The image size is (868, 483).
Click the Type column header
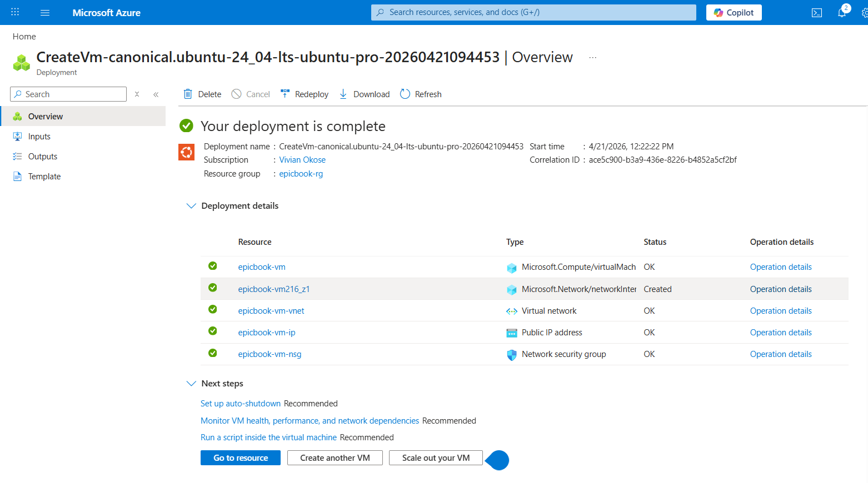click(x=515, y=242)
